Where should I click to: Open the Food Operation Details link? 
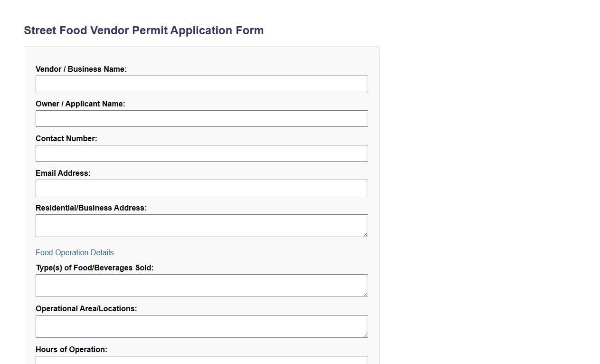pos(75,252)
